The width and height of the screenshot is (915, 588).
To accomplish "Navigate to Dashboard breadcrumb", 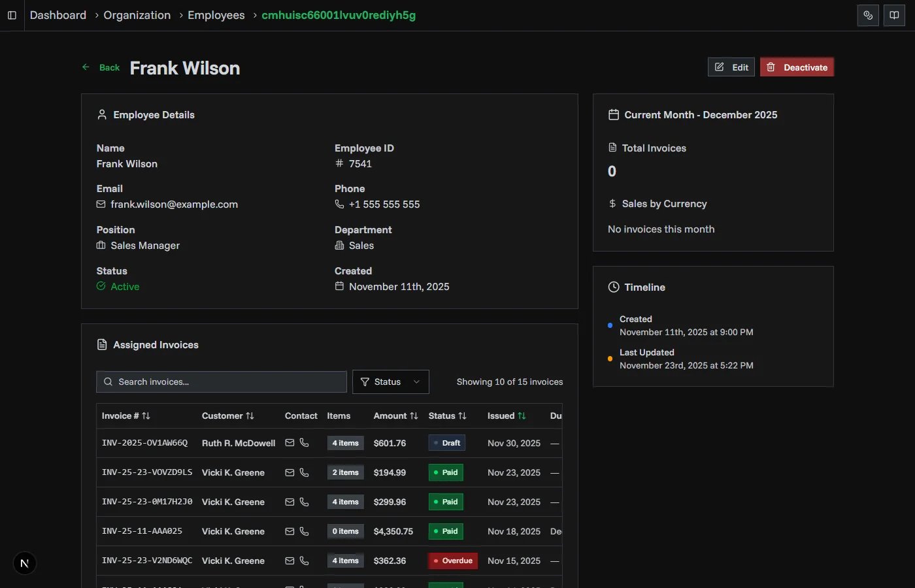I will tap(58, 15).
